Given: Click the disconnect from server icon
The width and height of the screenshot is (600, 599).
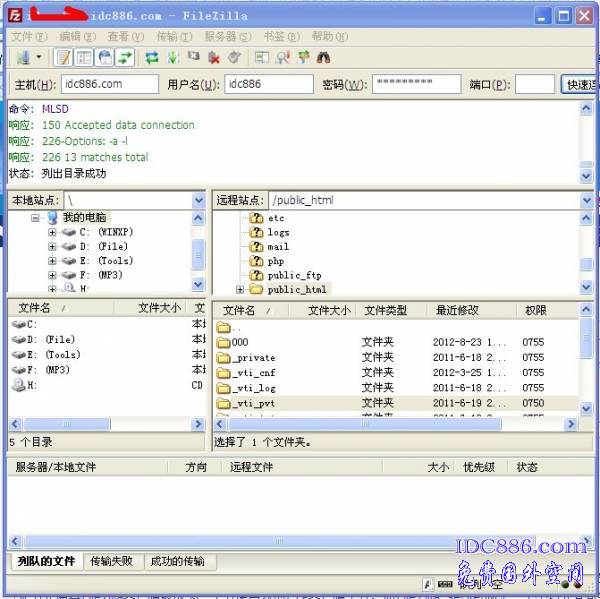Looking at the screenshot, I should tap(214, 58).
